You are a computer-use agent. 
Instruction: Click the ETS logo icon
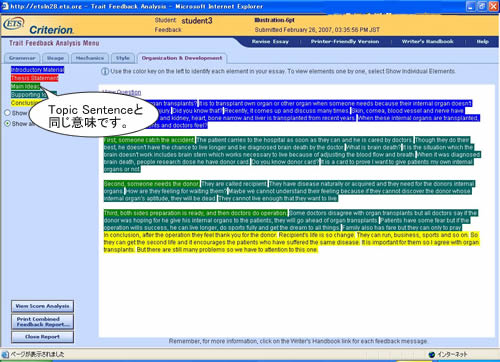pyautogui.click(x=14, y=24)
